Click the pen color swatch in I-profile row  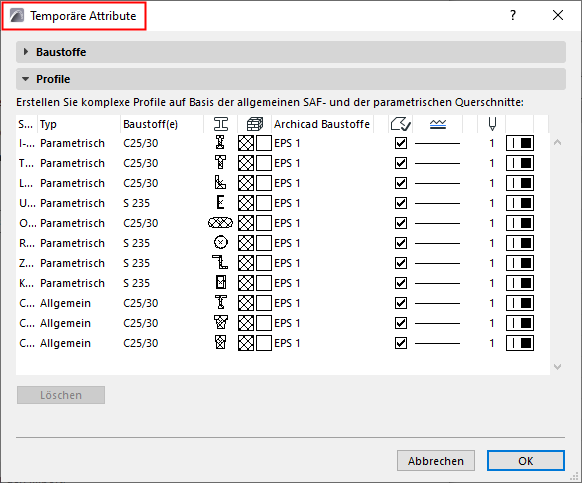point(520,143)
